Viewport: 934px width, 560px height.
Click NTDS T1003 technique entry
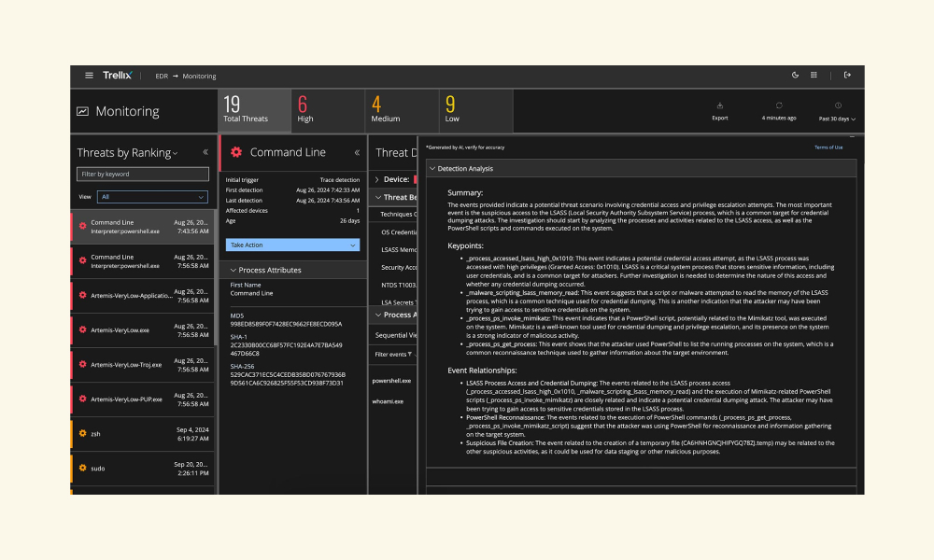click(399, 285)
